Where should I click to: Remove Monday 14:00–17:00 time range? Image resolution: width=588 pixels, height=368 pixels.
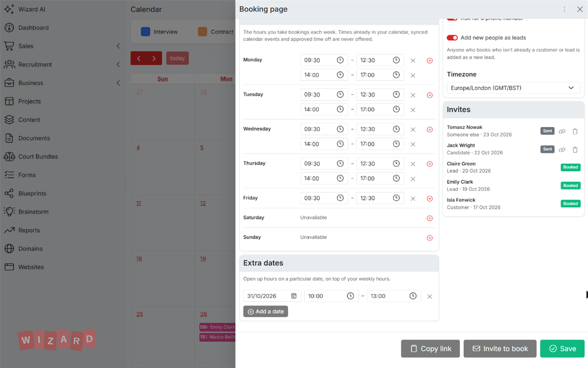(x=413, y=75)
